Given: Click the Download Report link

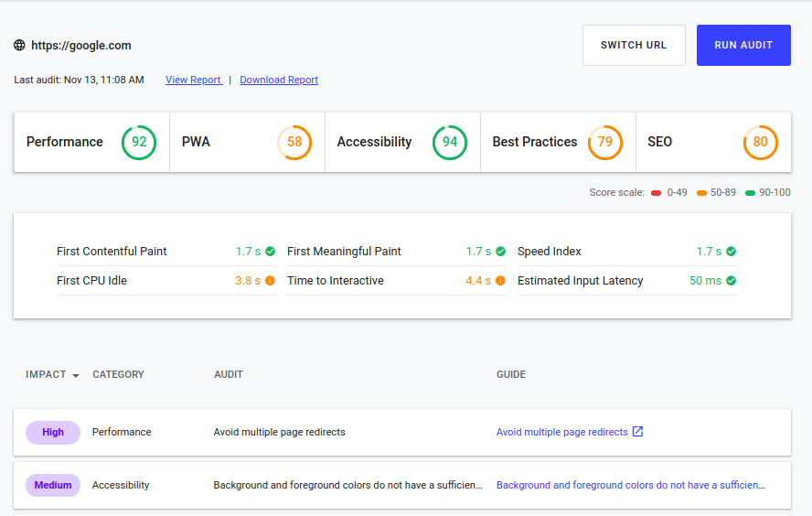Looking at the screenshot, I should click(x=279, y=80).
